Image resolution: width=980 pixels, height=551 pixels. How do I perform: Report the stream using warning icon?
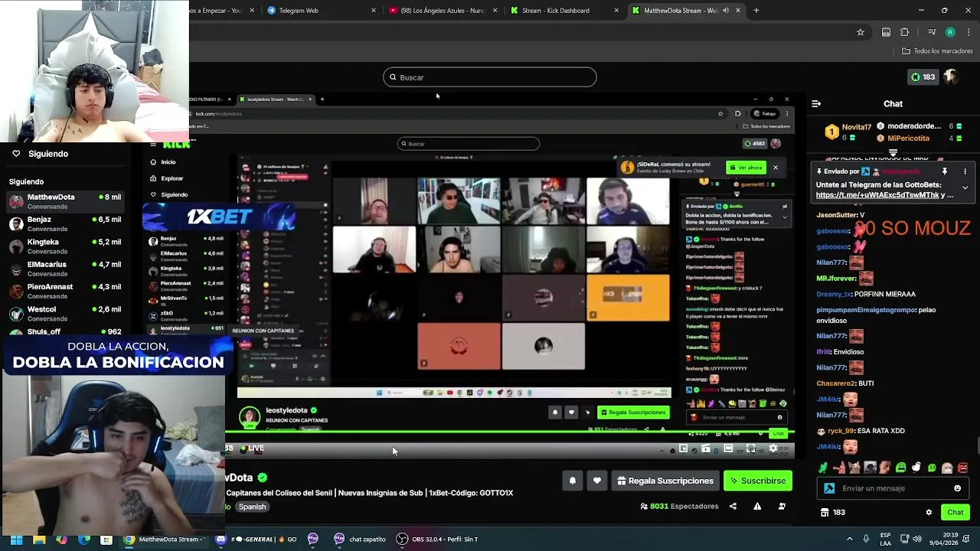(x=757, y=506)
